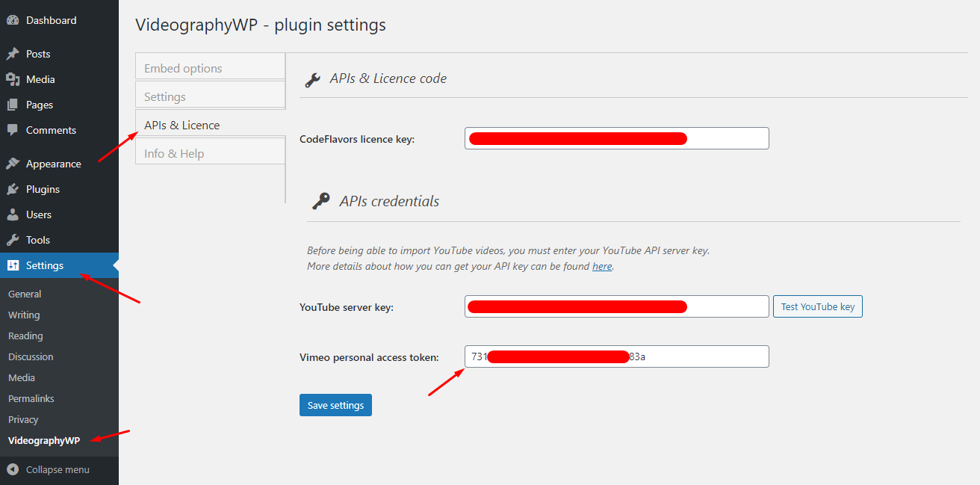Collapse the admin sidebar menu
Screen dimensions: 980x485
tap(59, 470)
